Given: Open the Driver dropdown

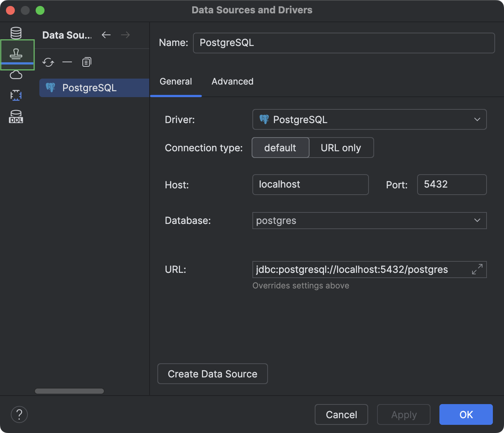Looking at the screenshot, I should (369, 119).
